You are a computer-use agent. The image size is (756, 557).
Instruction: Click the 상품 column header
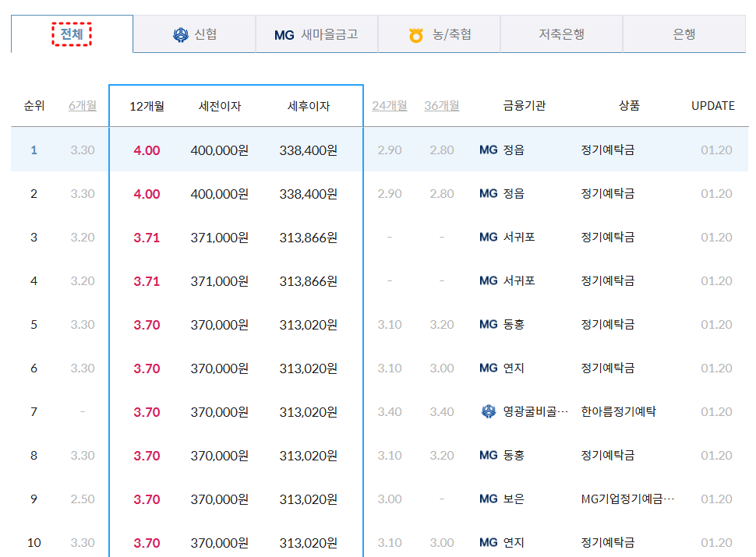(x=629, y=105)
